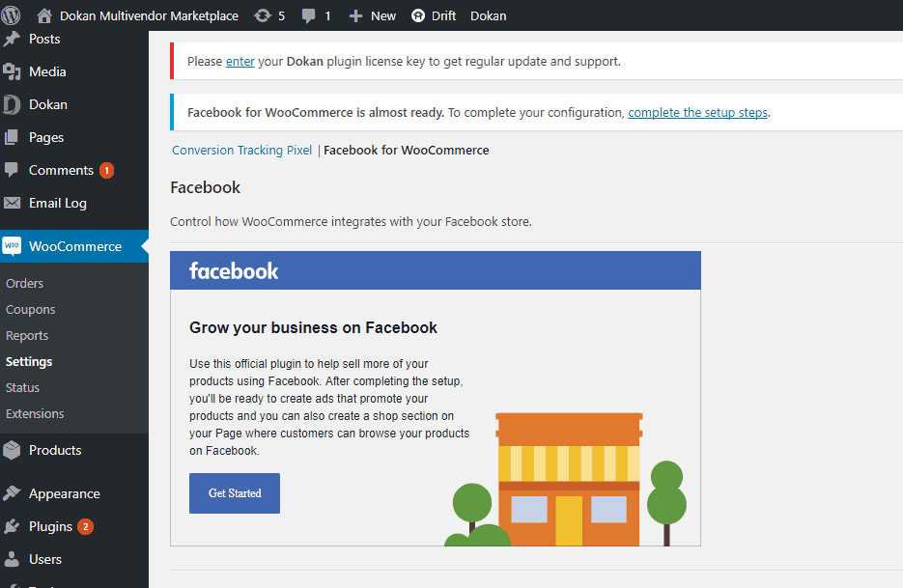Open WooCommerce Extensions submenu
The width and height of the screenshot is (903, 588).
pyautogui.click(x=35, y=413)
